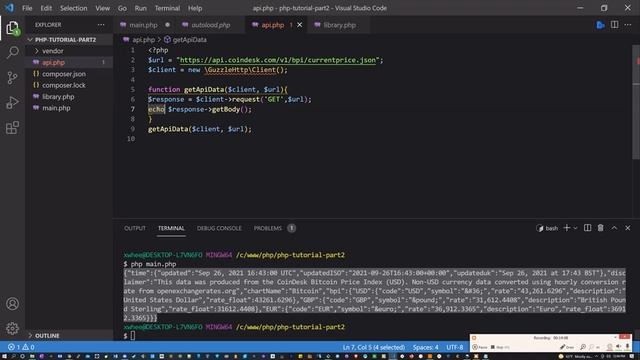Screen dimensions: 640x360
Task: Open the Manage gear icon
Action: (13, 328)
